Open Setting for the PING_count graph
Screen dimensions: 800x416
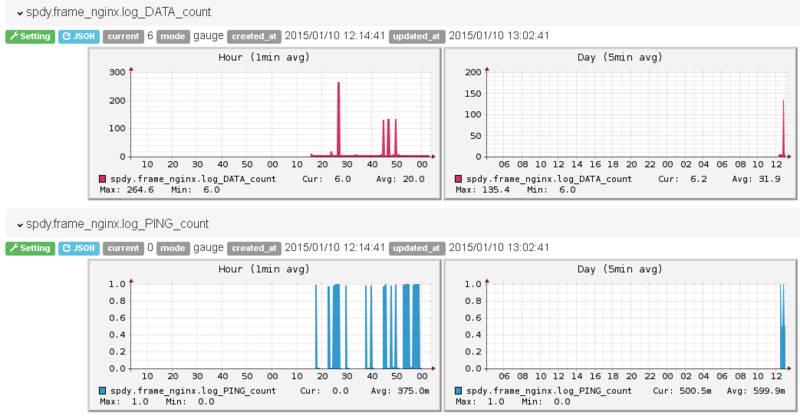click(30, 248)
